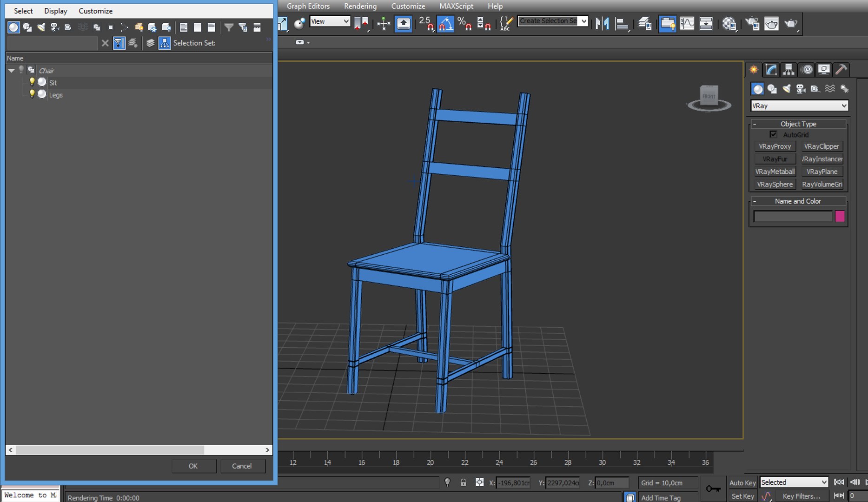Click the Space Warps icon in Create panel

pyautogui.click(x=830, y=89)
